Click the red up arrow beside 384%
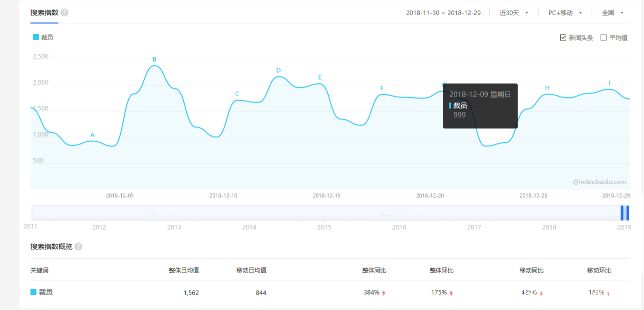644x310 pixels. point(384,293)
